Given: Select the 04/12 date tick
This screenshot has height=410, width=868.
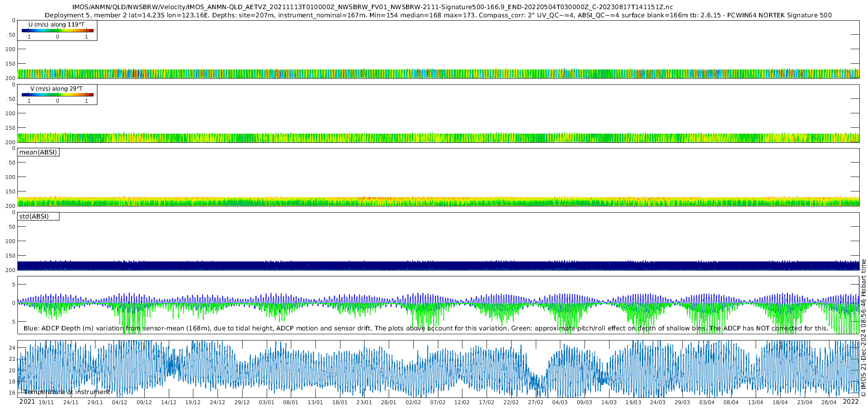Looking at the screenshot, I should click(120, 403).
